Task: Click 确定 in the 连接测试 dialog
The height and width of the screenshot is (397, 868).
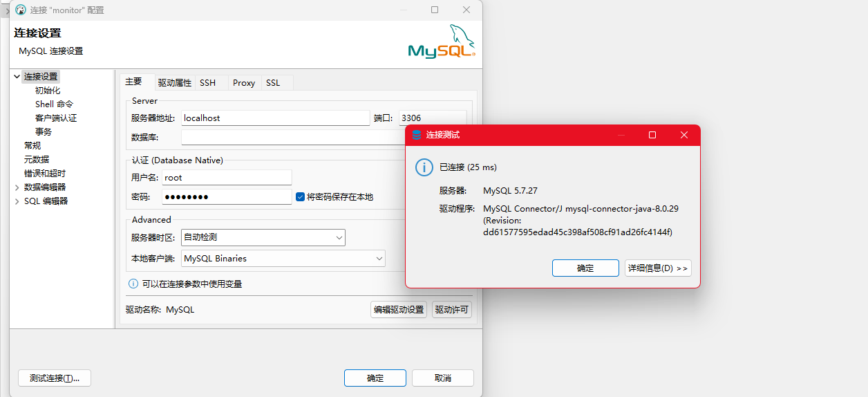Action: click(x=585, y=268)
